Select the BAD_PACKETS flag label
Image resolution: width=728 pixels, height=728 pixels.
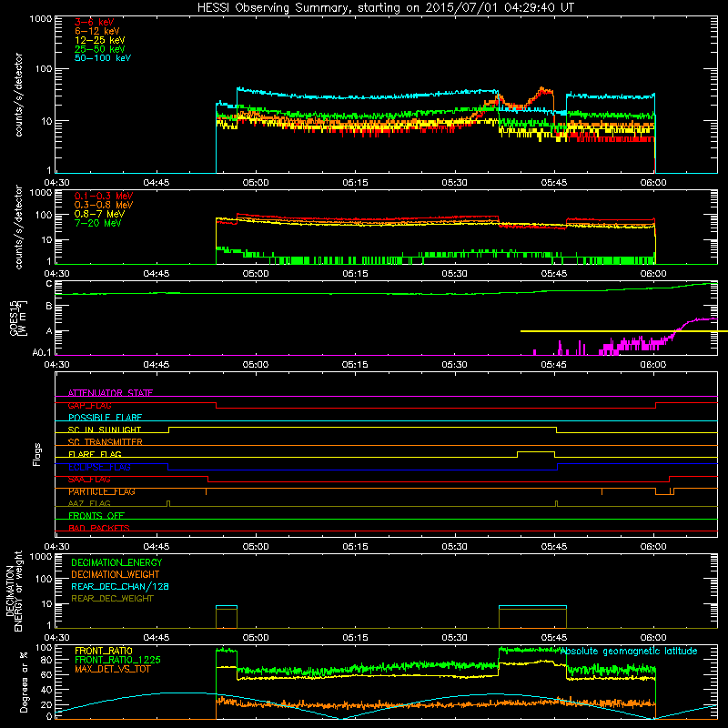pos(99,528)
